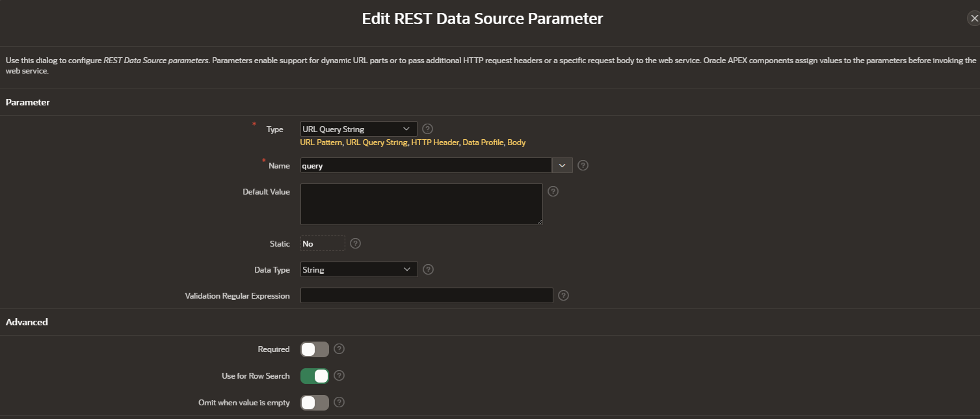The width and height of the screenshot is (980, 419).
Task: Expand the Name field dropdown arrow
Action: [562, 165]
